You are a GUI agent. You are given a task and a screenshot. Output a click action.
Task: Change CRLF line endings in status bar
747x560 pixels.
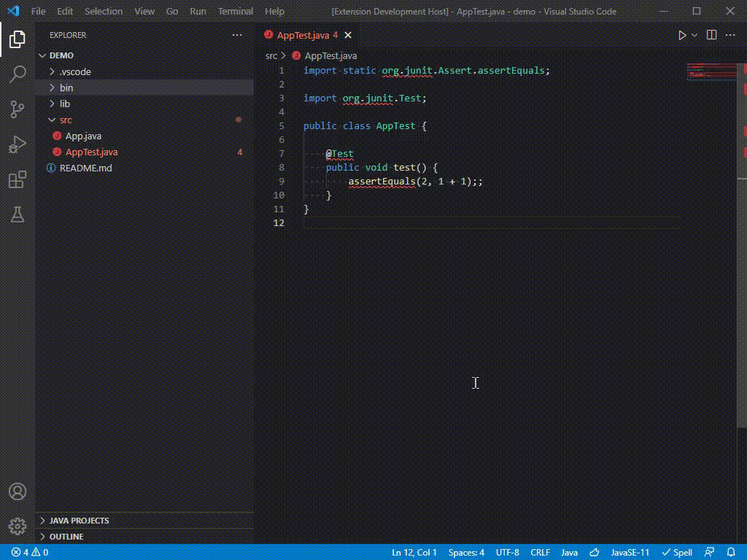coord(540,553)
